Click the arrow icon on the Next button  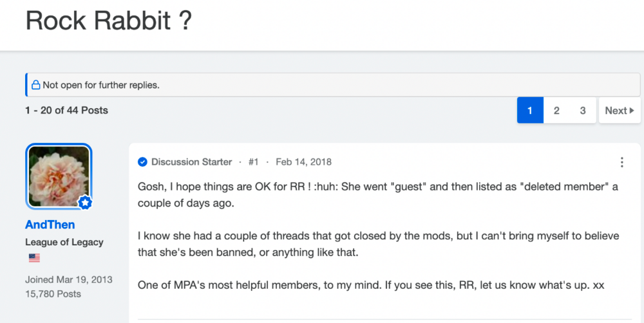tap(632, 111)
